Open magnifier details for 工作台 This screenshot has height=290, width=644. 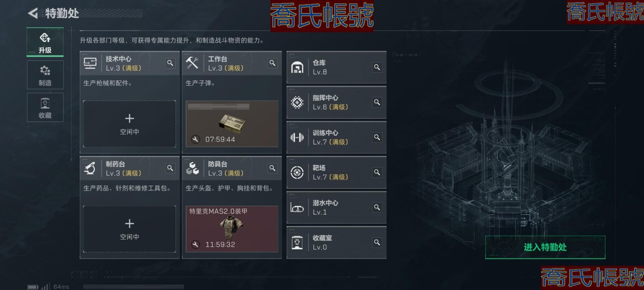(272, 63)
